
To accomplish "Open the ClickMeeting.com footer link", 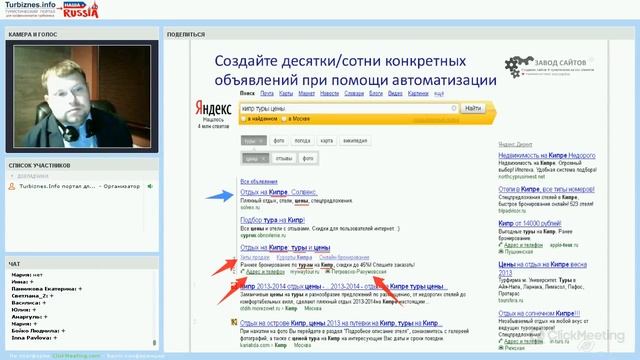I will pos(76,356).
